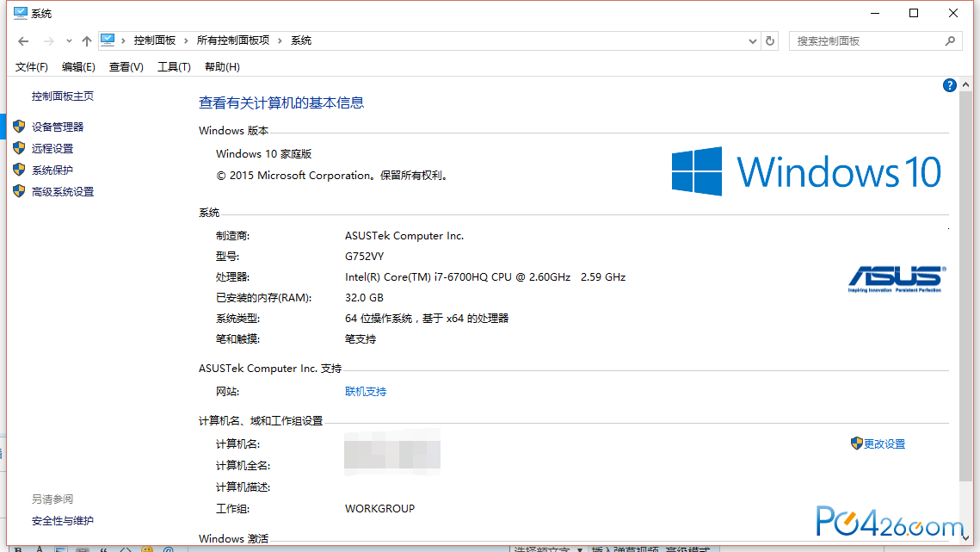Click the vertical scrollbar thumb

[x=965, y=287]
